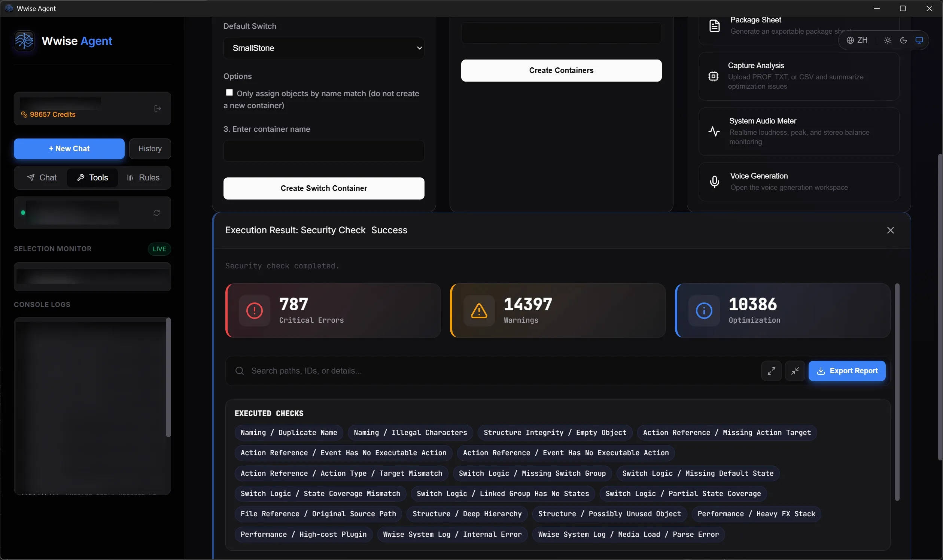The height and width of the screenshot is (560, 943).
Task: Switch to the Rules tab
Action: click(143, 178)
